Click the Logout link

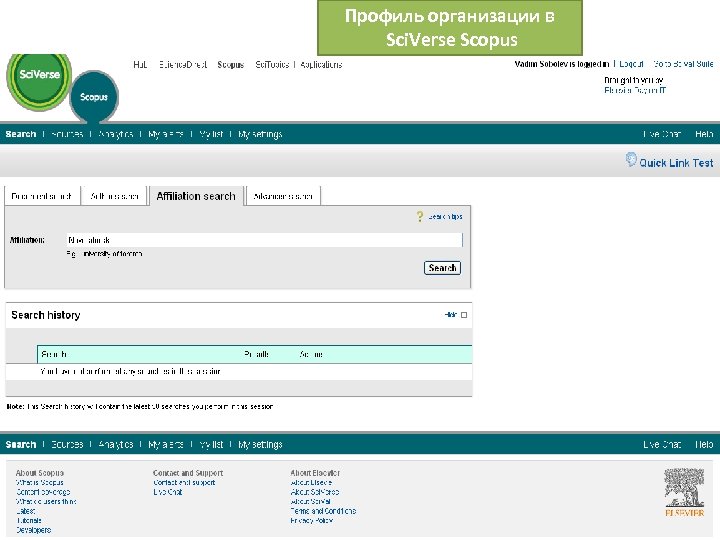point(631,64)
